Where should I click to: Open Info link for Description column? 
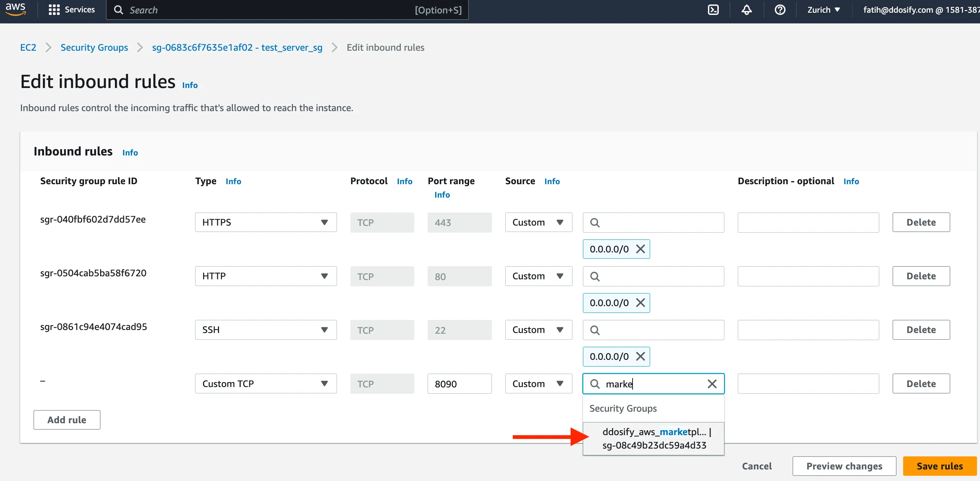point(851,181)
